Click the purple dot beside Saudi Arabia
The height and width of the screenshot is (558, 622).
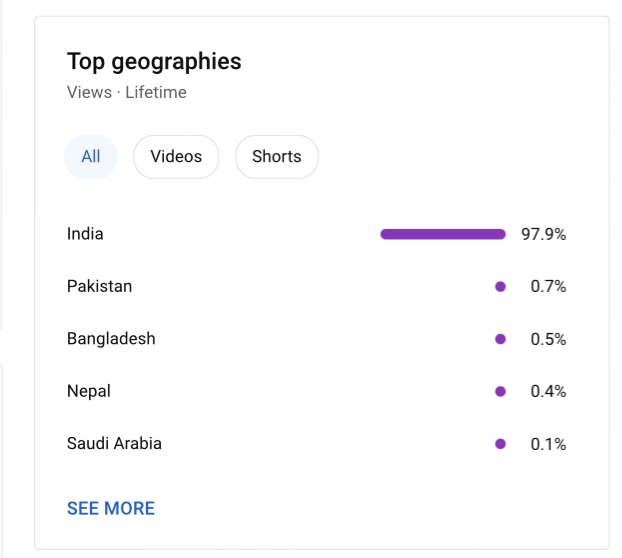[x=500, y=444]
